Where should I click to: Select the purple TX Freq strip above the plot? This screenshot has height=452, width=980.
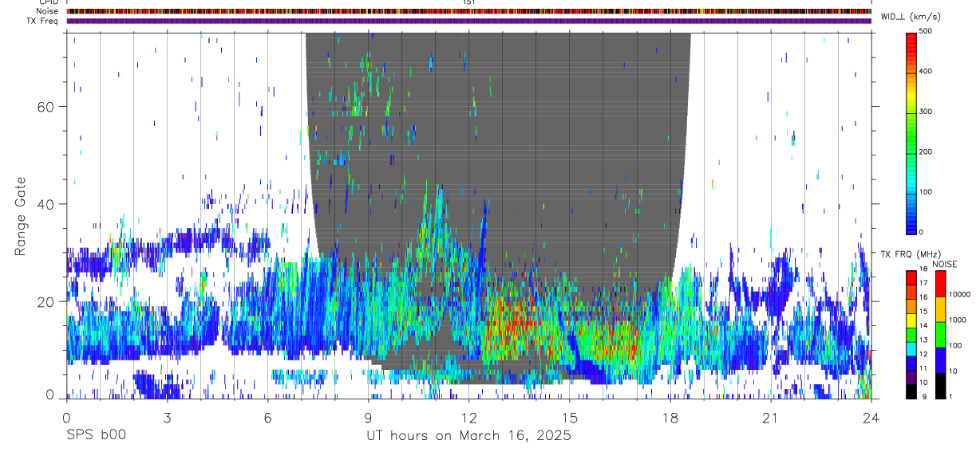click(x=469, y=21)
